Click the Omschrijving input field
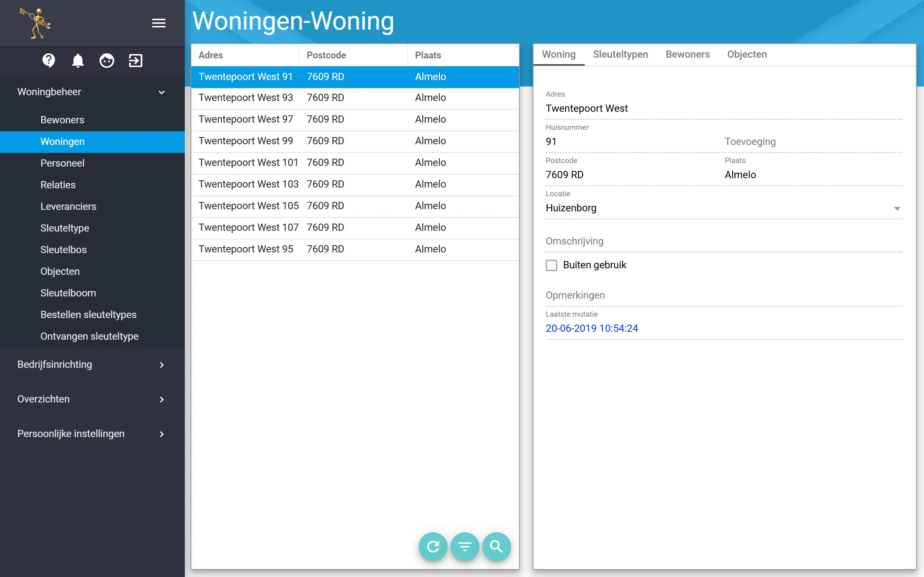Image resolution: width=924 pixels, height=577 pixels. click(724, 241)
